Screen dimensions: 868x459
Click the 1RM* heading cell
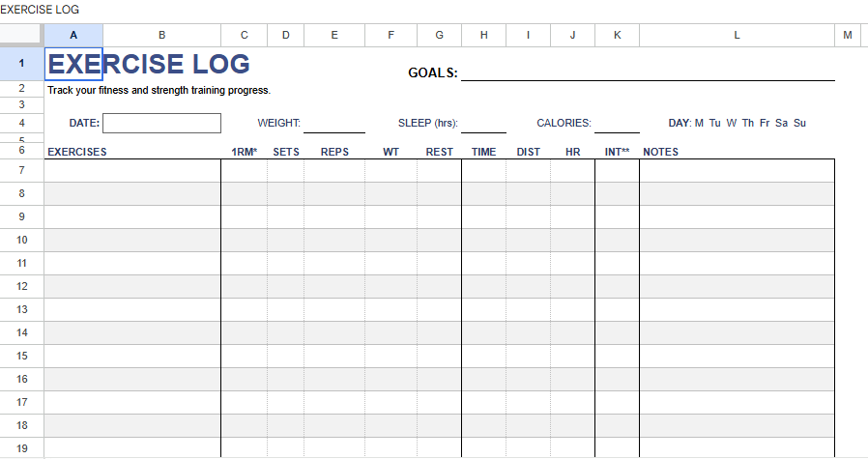pyautogui.click(x=245, y=152)
